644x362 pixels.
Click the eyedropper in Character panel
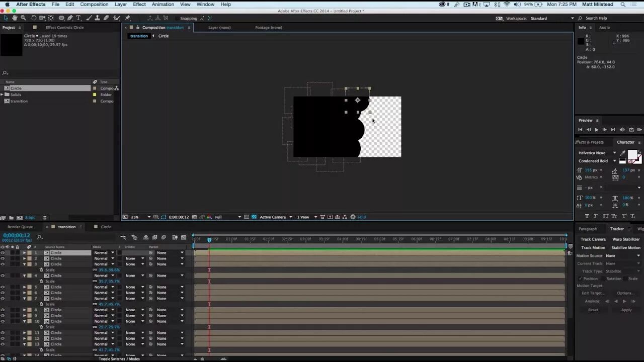click(622, 153)
